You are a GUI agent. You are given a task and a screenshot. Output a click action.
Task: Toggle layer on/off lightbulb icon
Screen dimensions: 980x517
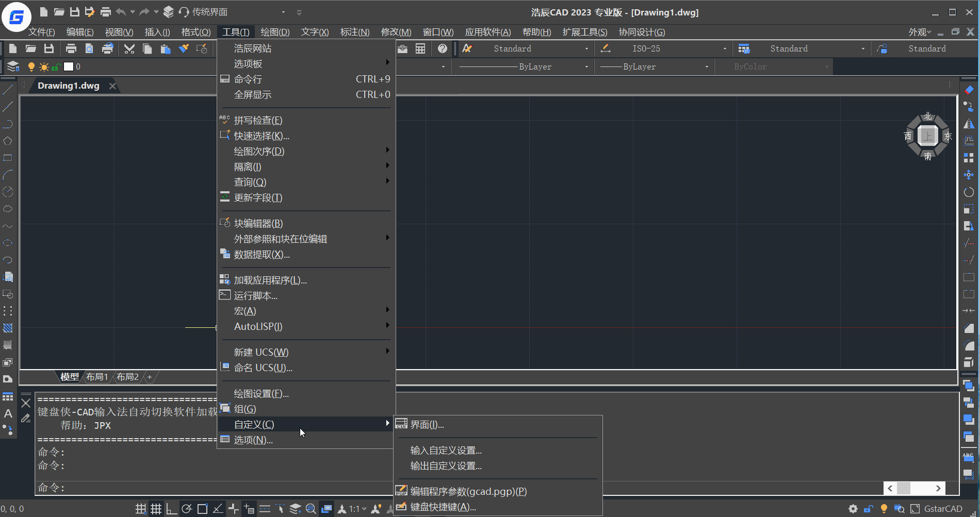tap(31, 66)
